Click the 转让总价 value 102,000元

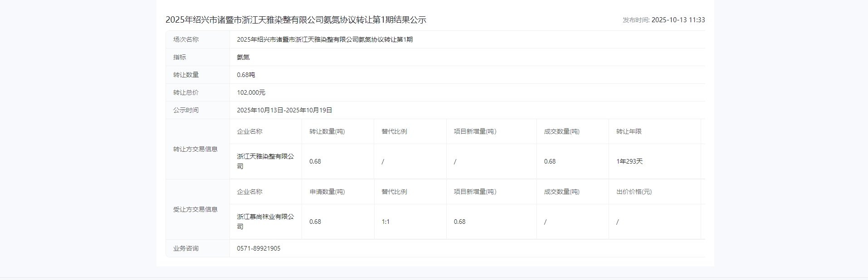point(251,92)
